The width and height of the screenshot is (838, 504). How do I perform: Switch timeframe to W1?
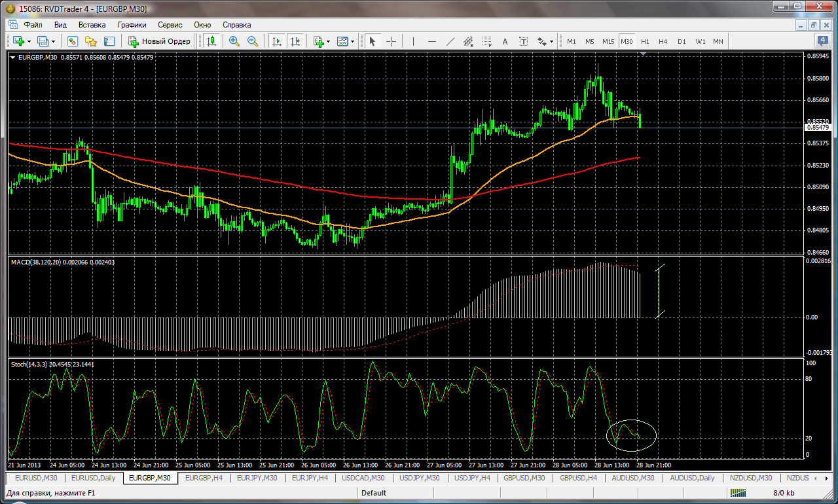click(x=700, y=41)
